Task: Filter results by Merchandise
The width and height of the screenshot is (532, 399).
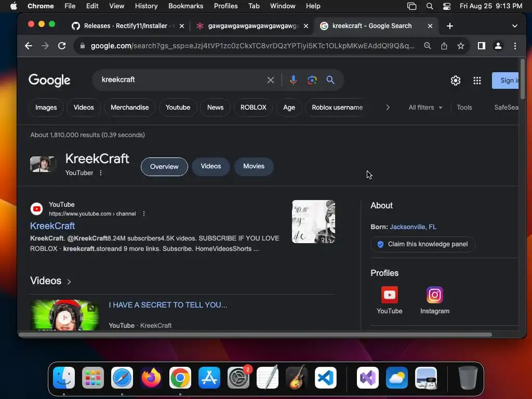Action: [129, 108]
